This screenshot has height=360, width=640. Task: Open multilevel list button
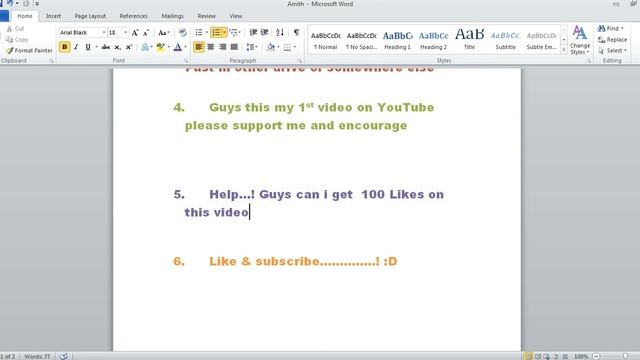point(234,32)
